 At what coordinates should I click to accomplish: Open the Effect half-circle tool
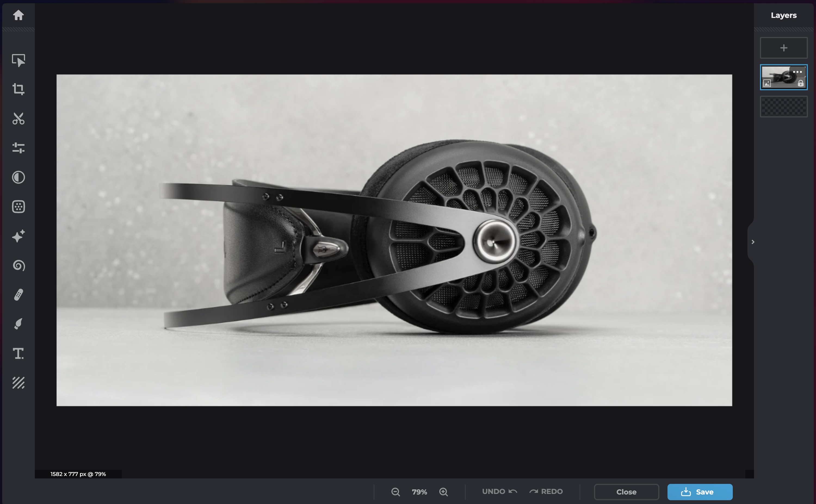point(18,177)
